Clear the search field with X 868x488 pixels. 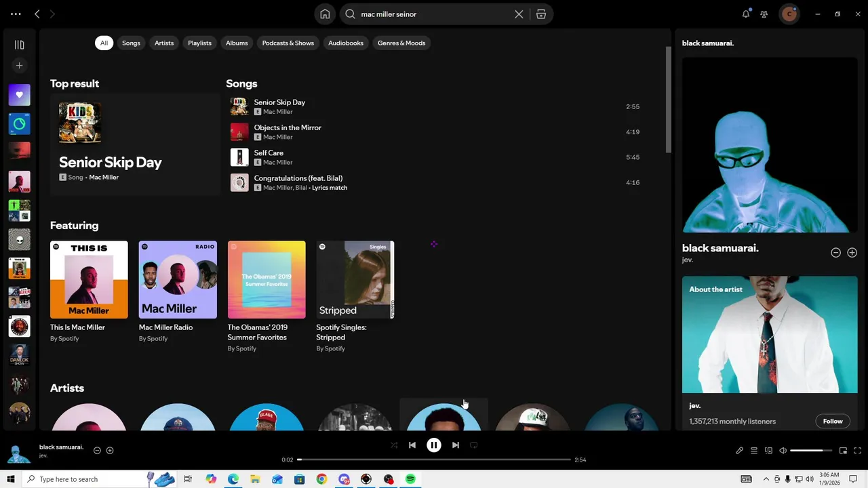tap(519, 14)
